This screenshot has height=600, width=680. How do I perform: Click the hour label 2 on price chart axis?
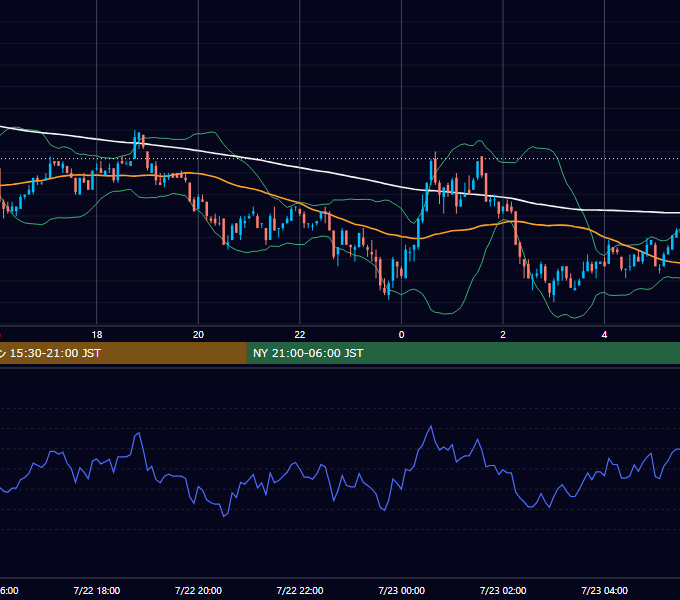pyautogui.click(x=503, y=335)
